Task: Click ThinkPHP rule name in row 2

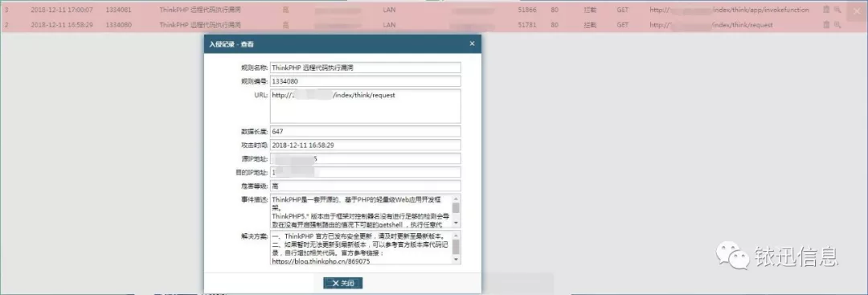Action: coord(200,25)
